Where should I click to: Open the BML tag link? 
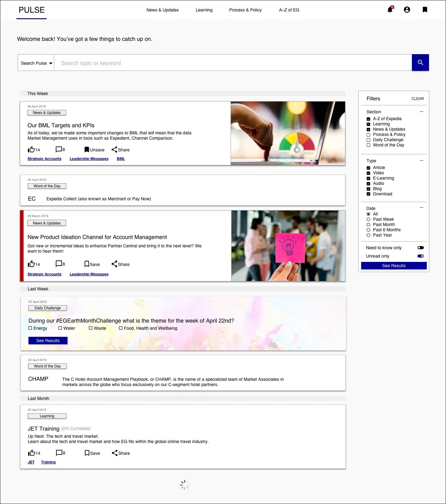(121, 159)
